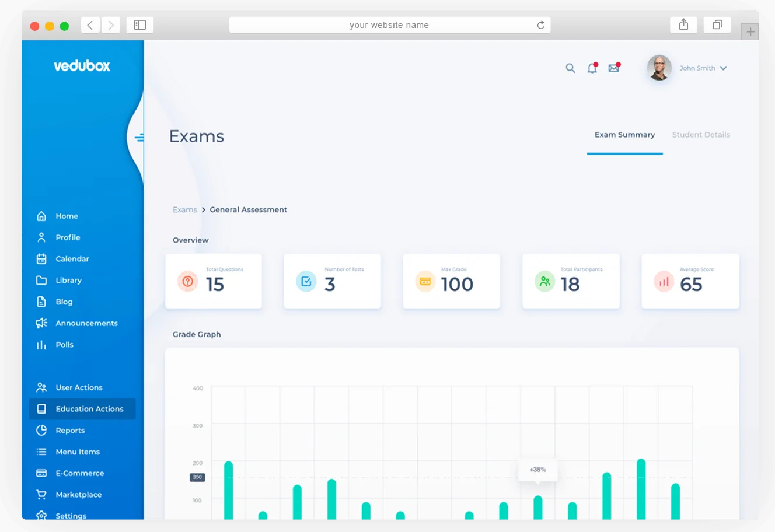Click the browser address bar
The width and height of the screenshot is (775, 532).
point(389,25)
